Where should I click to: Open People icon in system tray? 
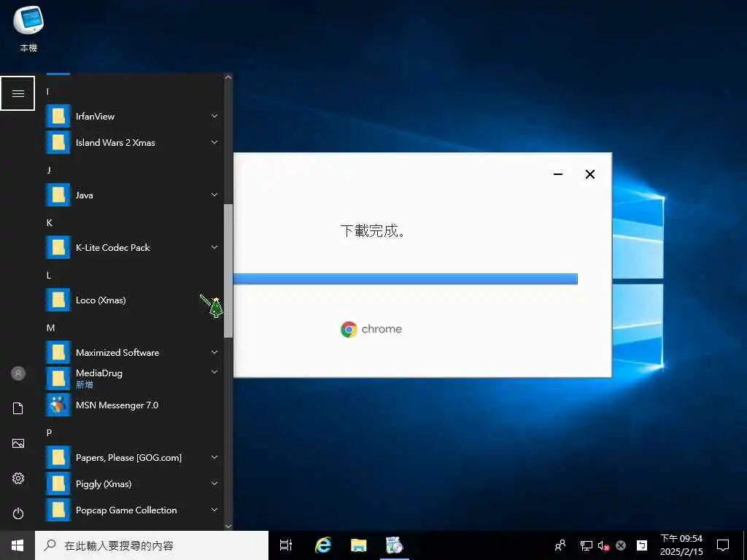tap(560, 545)
